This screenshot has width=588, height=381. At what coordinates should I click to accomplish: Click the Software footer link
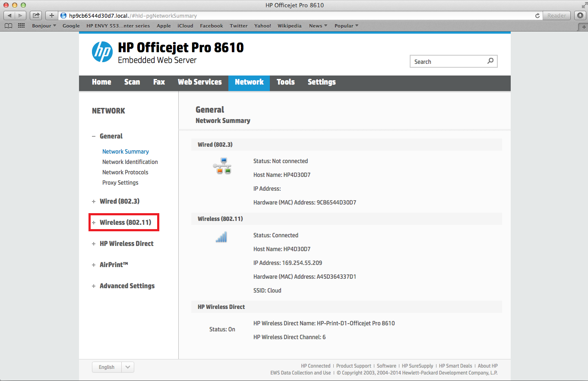click(x=386, y=366)
